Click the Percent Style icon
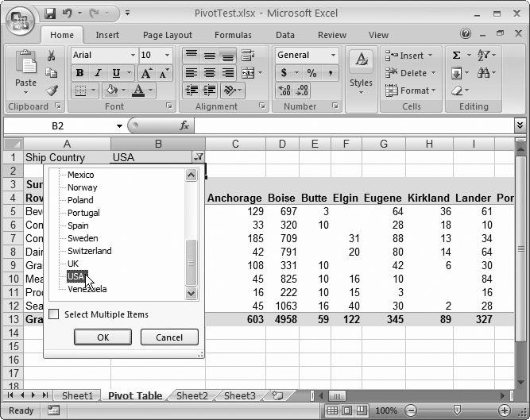 tap(311, 73)
